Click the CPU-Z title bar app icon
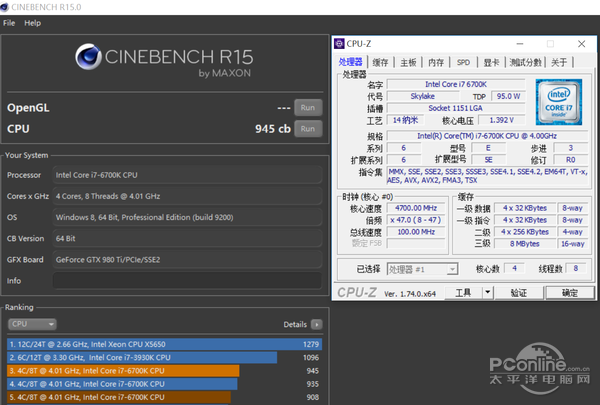Screen dimensions: 600x405 point(339,44)
